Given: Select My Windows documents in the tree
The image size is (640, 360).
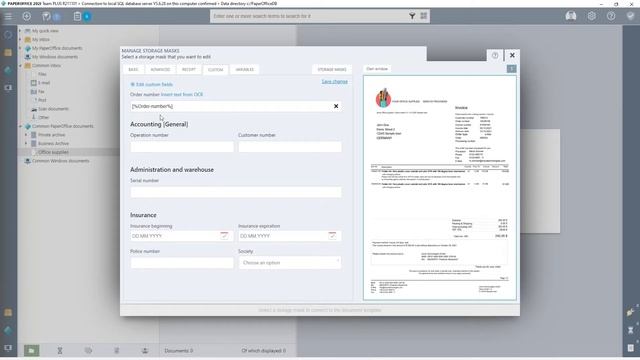Looking at the screenshot, I should pos(55,57).
